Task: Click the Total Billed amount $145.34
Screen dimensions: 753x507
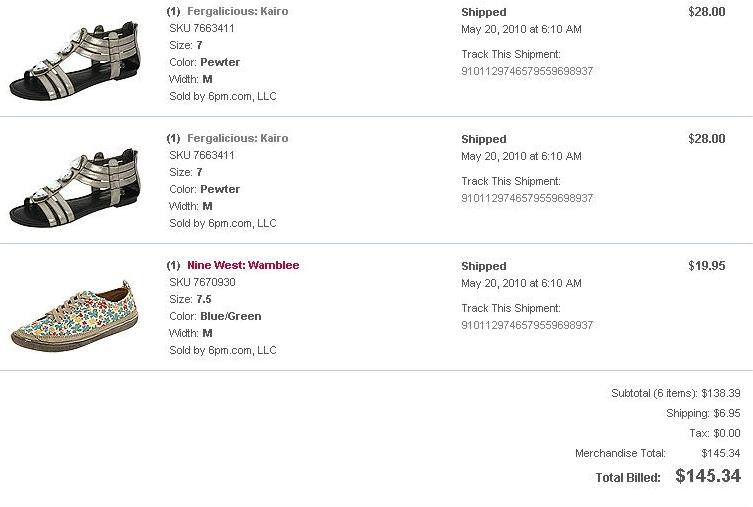Action: pos(708,477)
